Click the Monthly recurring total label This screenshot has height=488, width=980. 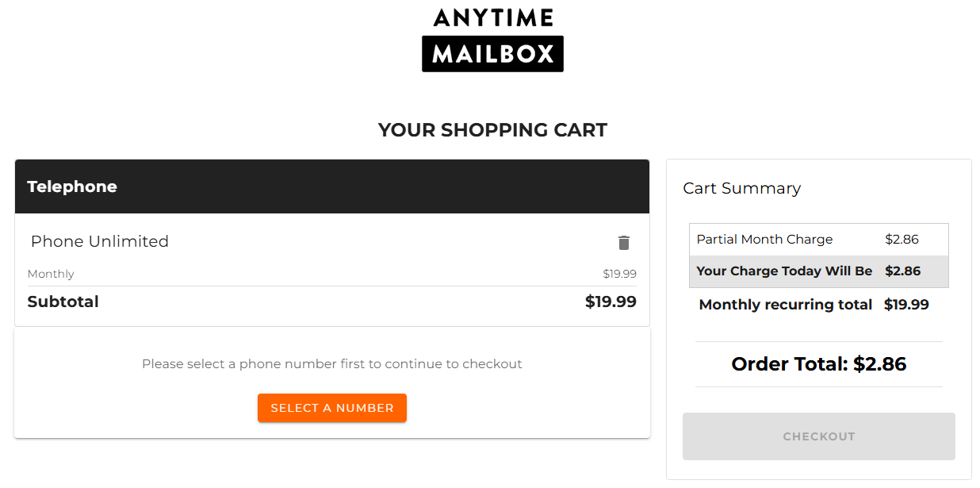[785, 305]
